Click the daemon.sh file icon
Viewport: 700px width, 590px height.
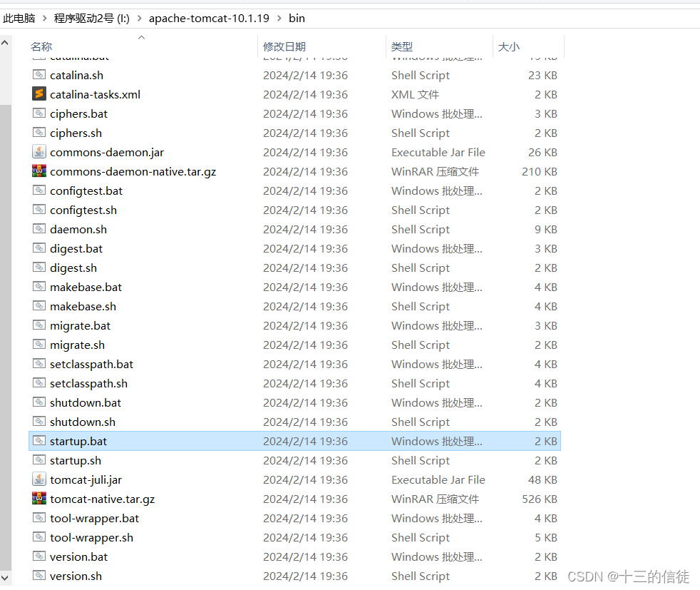coord(38,229)
